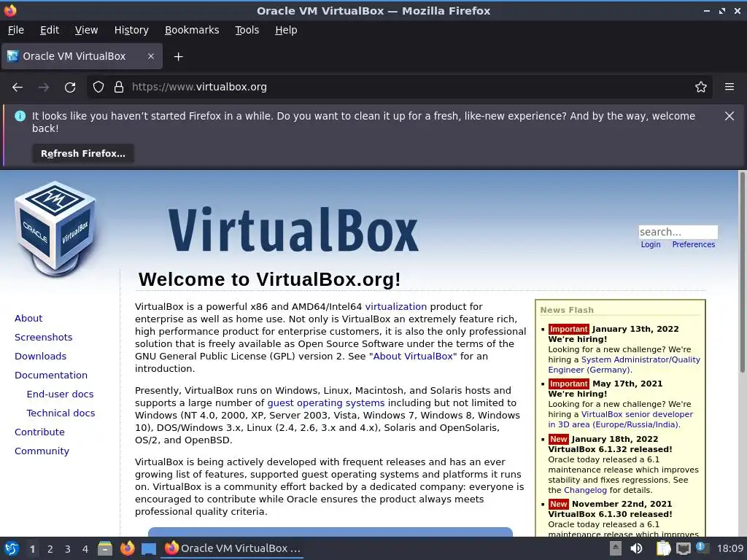Launch the file manager from the taskbar

click(x=105, y=548)
